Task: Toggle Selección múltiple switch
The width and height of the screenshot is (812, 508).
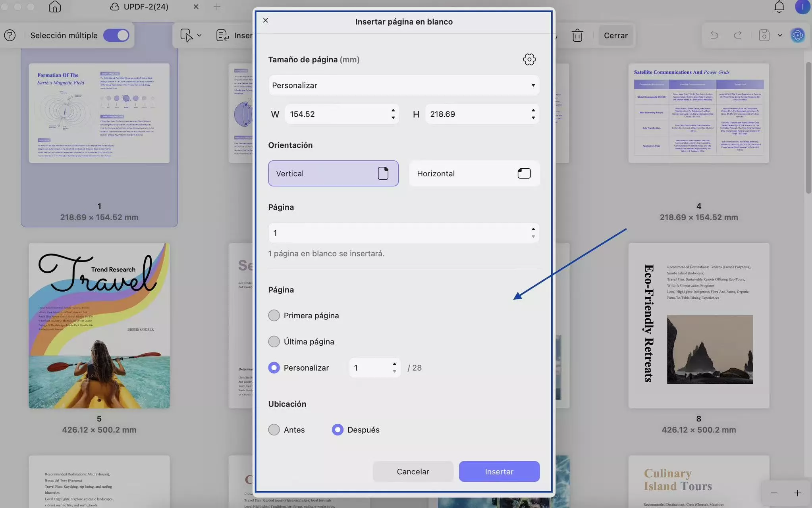Action: (116, 35)
